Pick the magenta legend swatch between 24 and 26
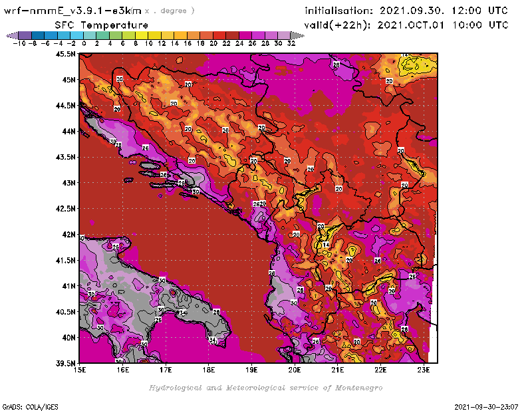 coord(245,35)
